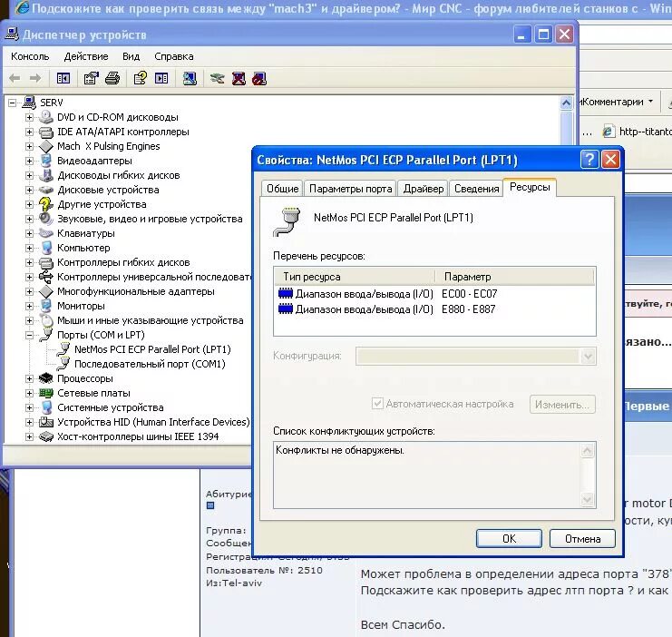Select the SERV computer root node
This screenshot has height=637, width=672.
point(52,103)
